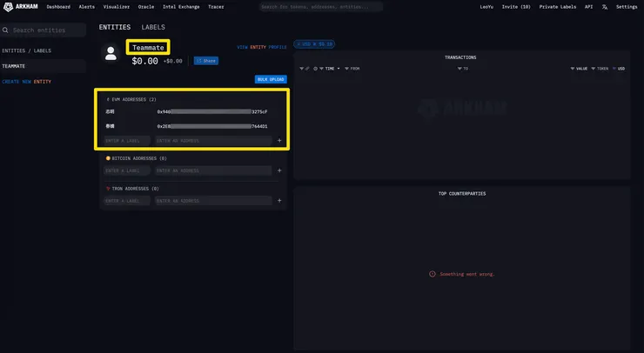Open the language translation icon

(x=605, y=7)
